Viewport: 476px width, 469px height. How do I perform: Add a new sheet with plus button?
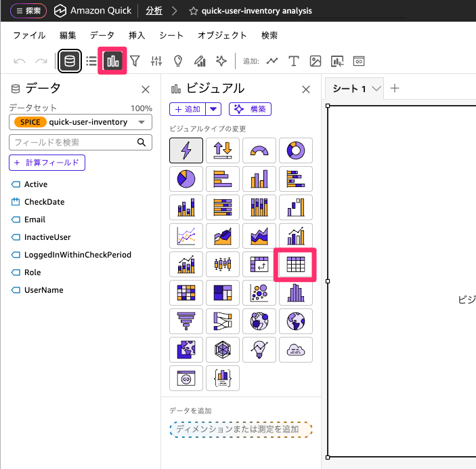(x=395, y=89)
